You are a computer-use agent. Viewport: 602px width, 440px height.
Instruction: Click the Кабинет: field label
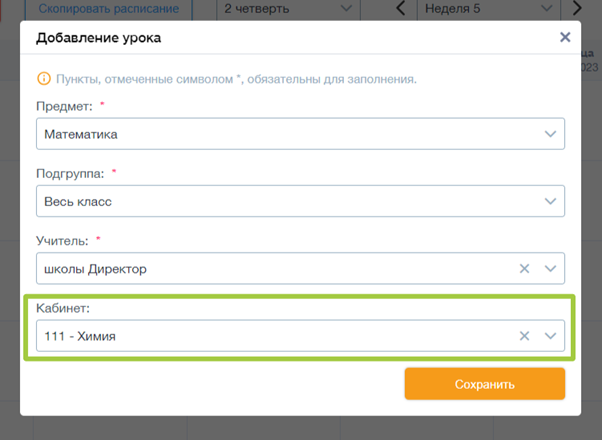63,308
